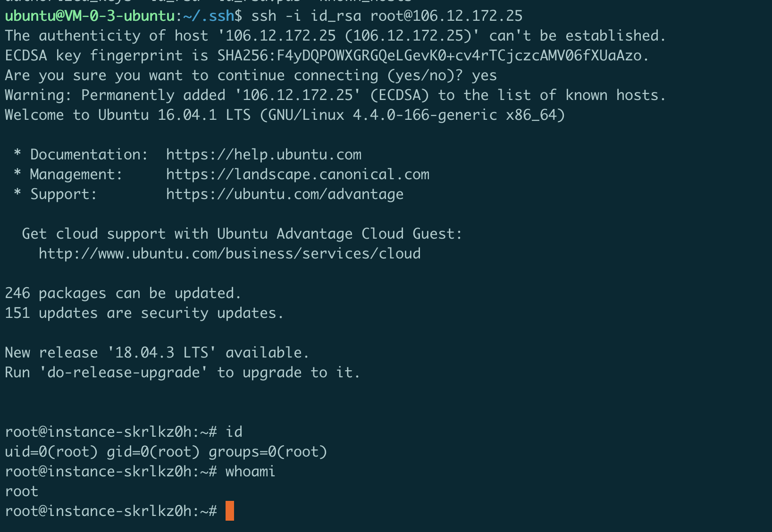Click the Welcome to Ubuntu 16.04.1 LTS line
This screenshot has height=532, width=772.
[x=285, y=115]
